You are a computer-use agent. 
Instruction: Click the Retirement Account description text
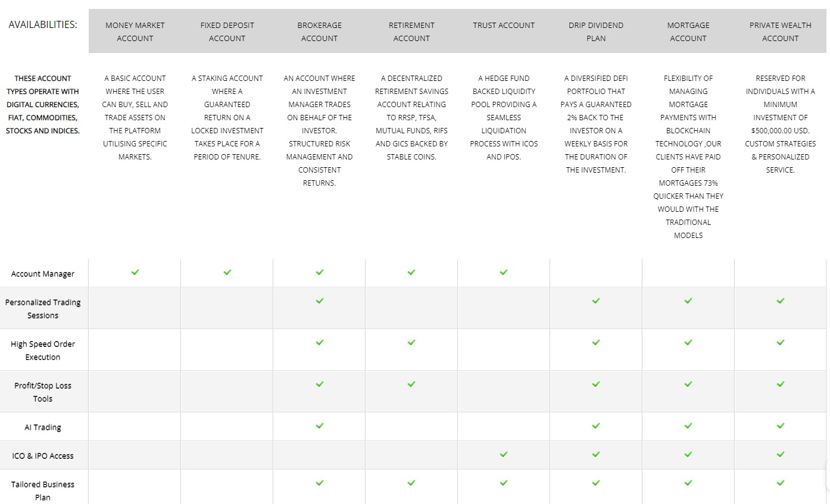click(x=411, y=117)
